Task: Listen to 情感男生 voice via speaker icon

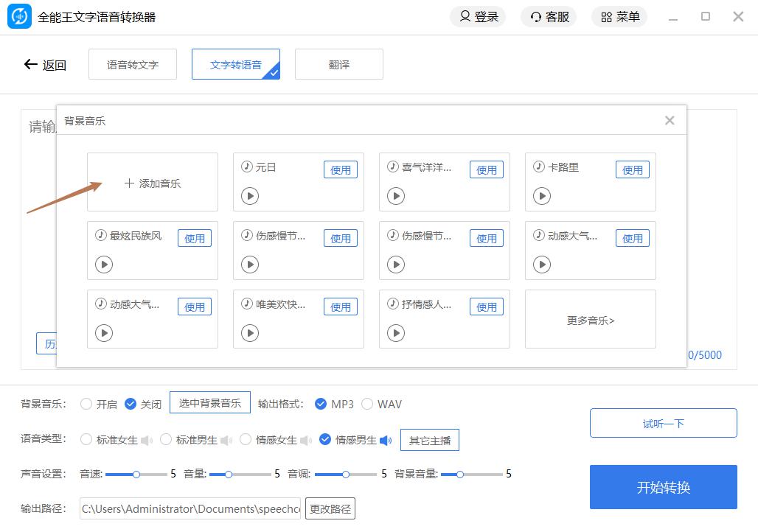Action: pos(386,441)
